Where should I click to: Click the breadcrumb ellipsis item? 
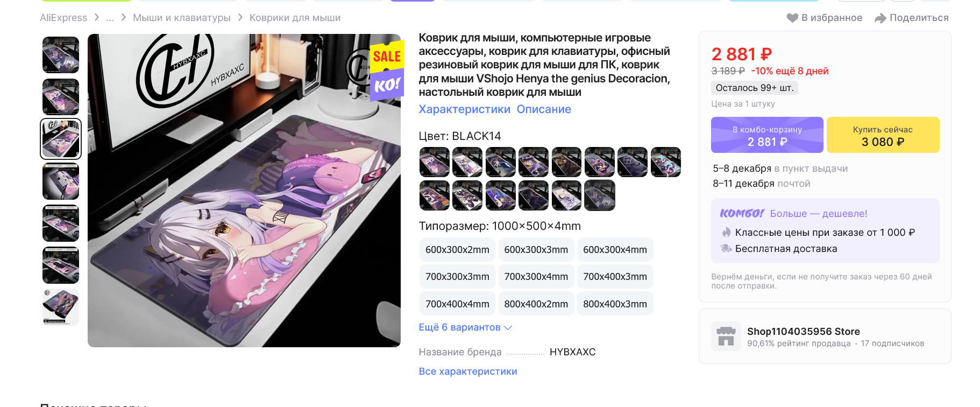[110, 18]
